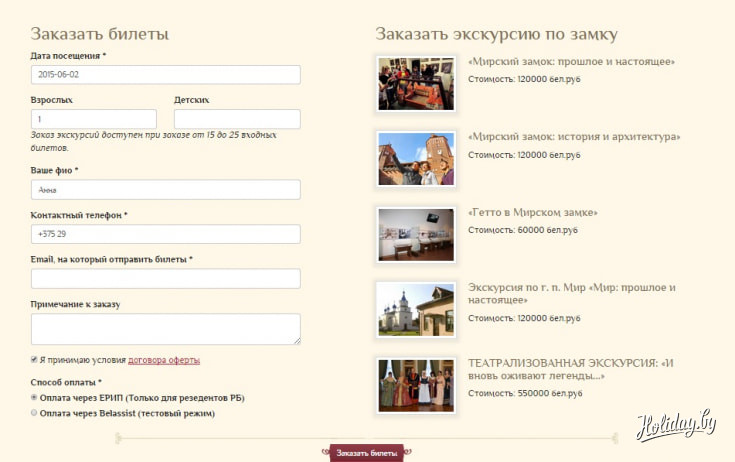735x462 pixels.
Task: Select payment via Belassist radio button
Action: (x=35, y=412)
